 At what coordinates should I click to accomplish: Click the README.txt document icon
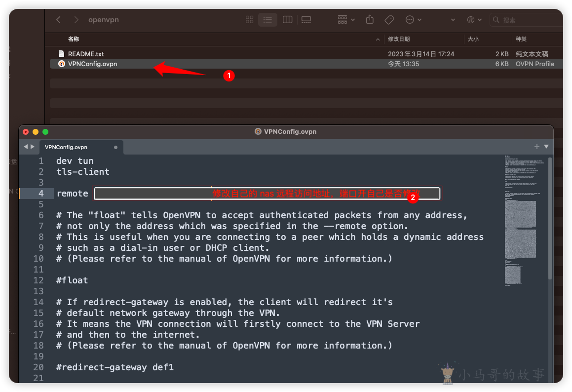(x=61, y=54)
